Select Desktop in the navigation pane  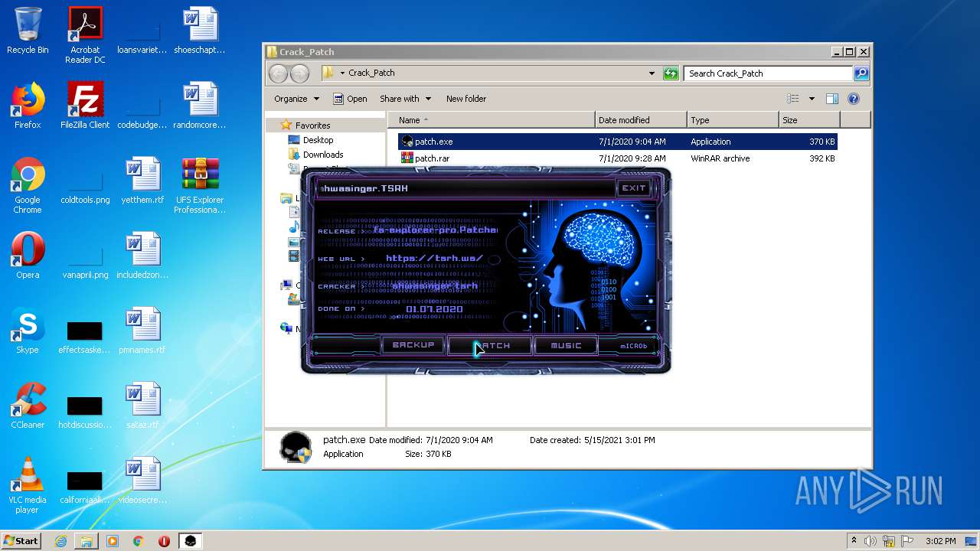pyautogui.click(x=318, y=140)
